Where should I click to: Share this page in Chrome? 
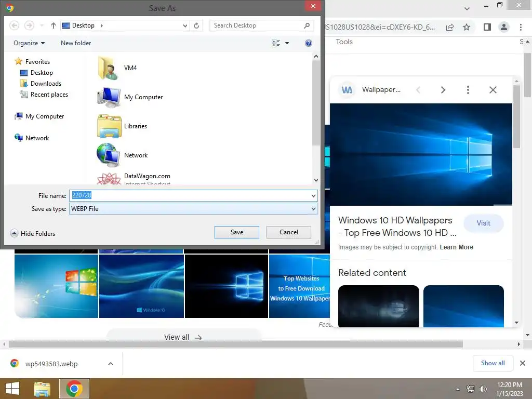coord(450,27)
